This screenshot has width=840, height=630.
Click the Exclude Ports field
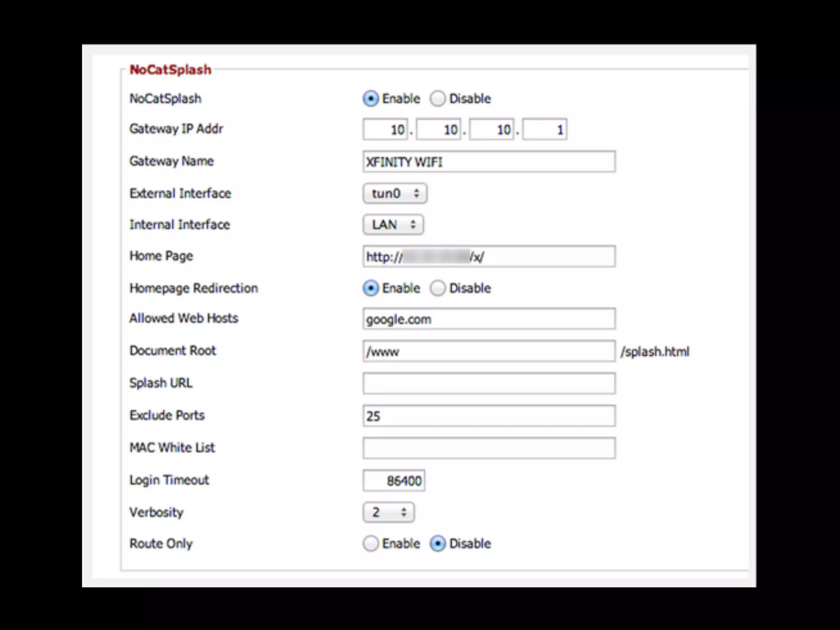488,416
